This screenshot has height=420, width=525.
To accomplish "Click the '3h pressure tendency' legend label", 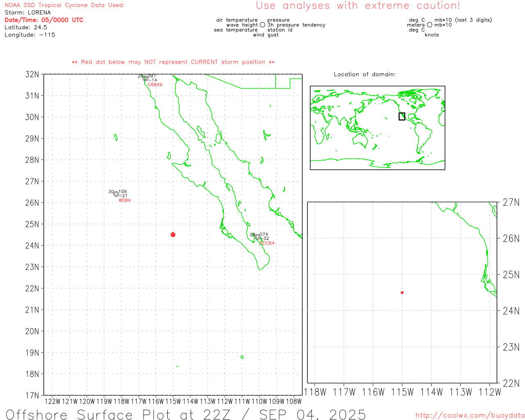I will (x=297, y=25).
